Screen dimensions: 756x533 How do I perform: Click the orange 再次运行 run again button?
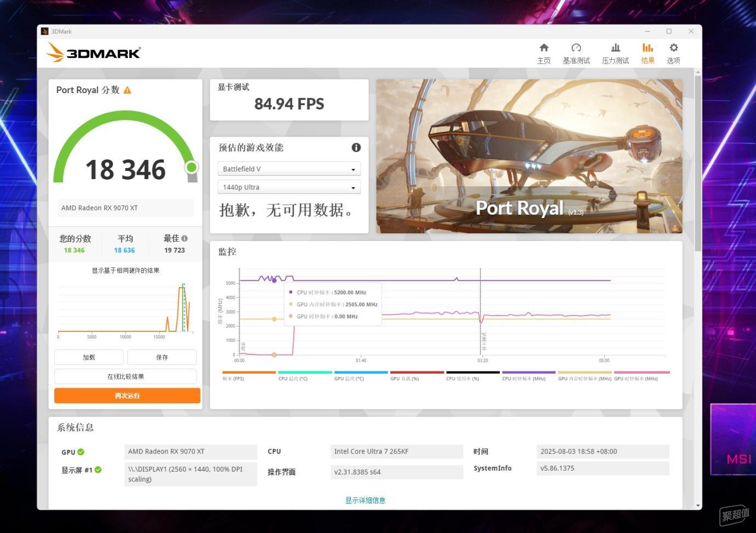point(127,396)
